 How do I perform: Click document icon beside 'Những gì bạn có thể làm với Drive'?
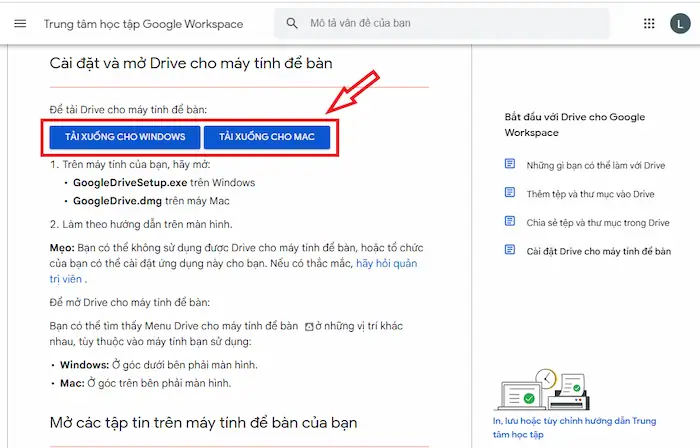(510, 164)
